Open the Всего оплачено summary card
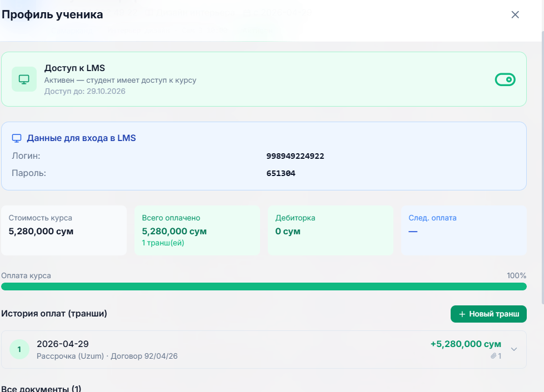The height and width of the screenshot is (392, 544). 197,230
